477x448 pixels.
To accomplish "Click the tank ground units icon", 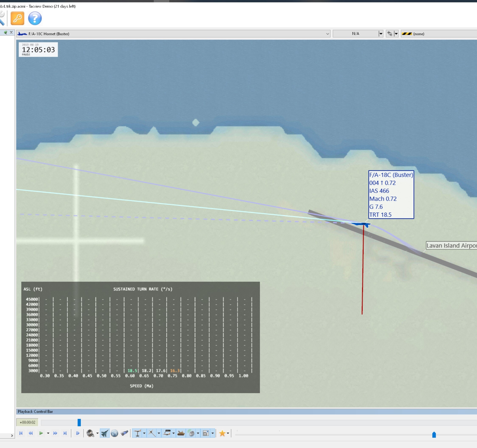I will click(181, 433).
